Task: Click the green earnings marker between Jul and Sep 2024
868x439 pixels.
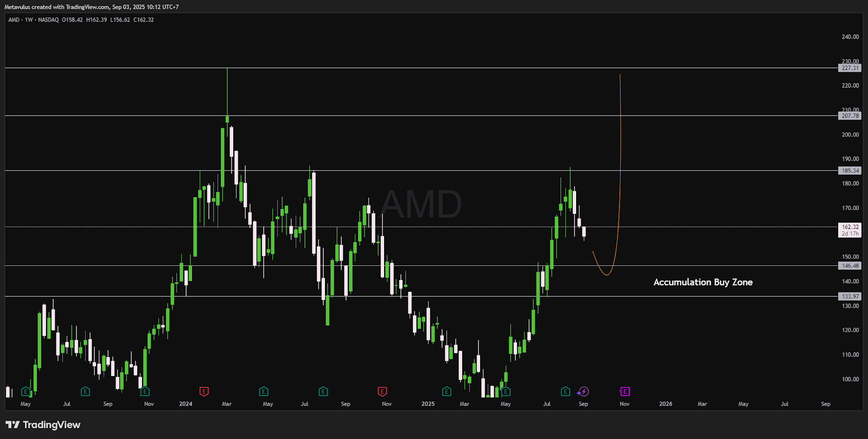Action: point(323,391)
